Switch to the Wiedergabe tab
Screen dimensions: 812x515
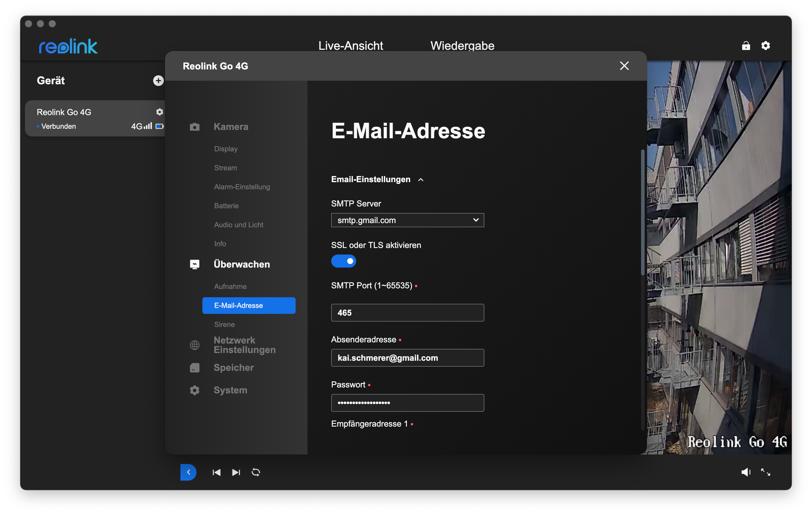click(x=462, y=45)
